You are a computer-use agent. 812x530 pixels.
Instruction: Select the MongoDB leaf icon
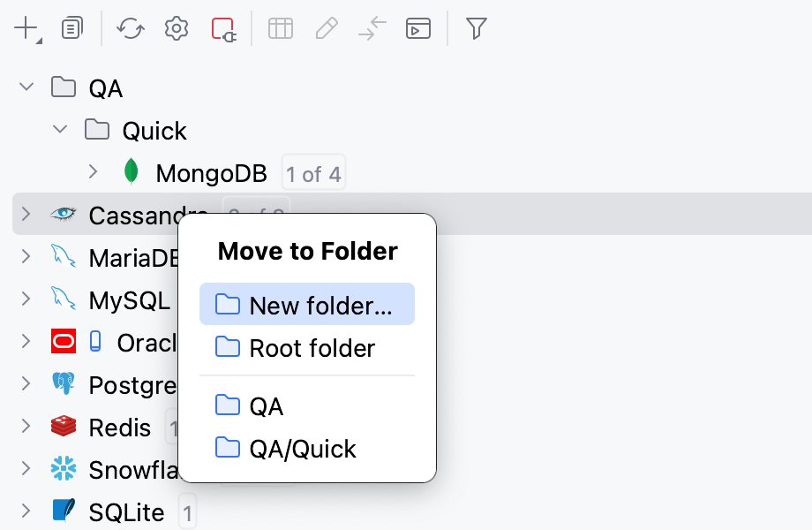click(131, 171)
